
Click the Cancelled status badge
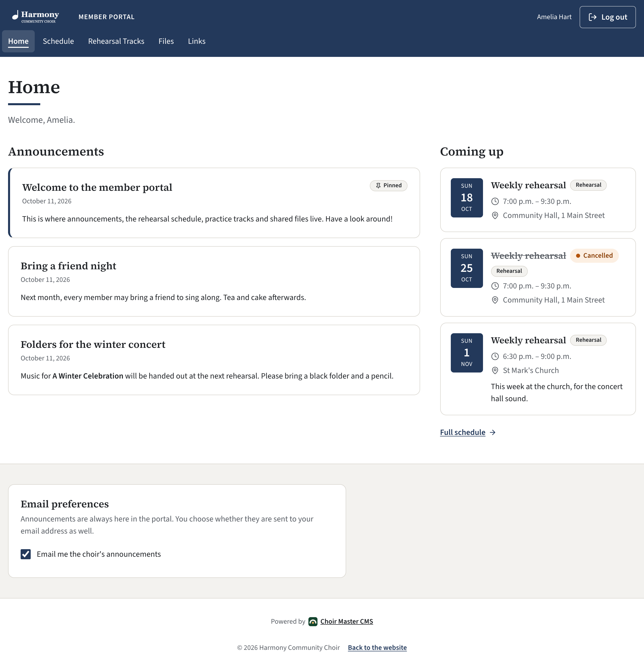594,256
